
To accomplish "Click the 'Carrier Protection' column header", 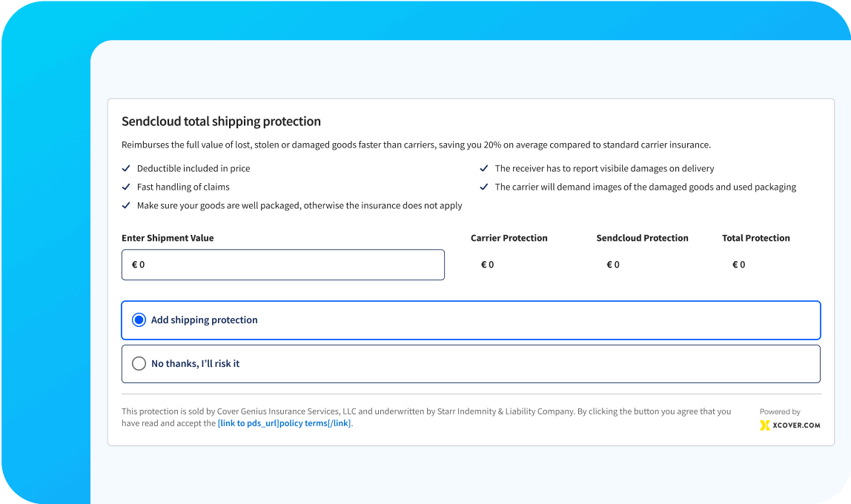I will (509, 238).
